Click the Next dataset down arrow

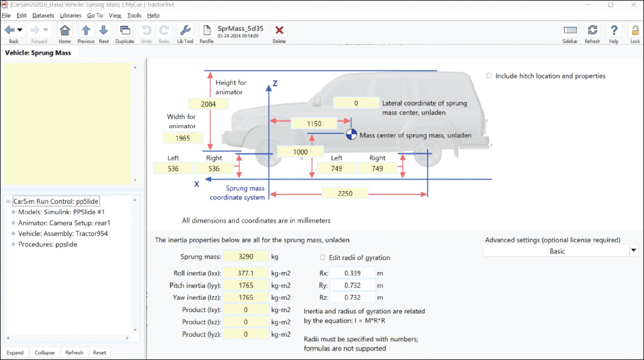point(103,30)
